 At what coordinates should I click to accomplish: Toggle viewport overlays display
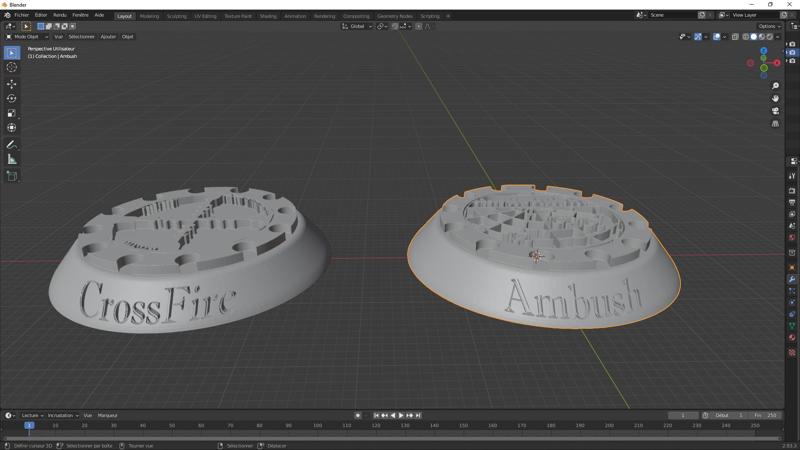pyautogui.click(x=716, y=37)
